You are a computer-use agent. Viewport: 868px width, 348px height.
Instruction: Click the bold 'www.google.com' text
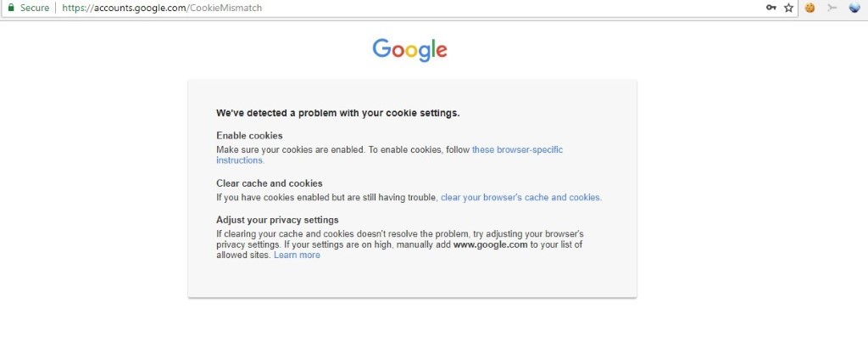(x=490, y=244)
